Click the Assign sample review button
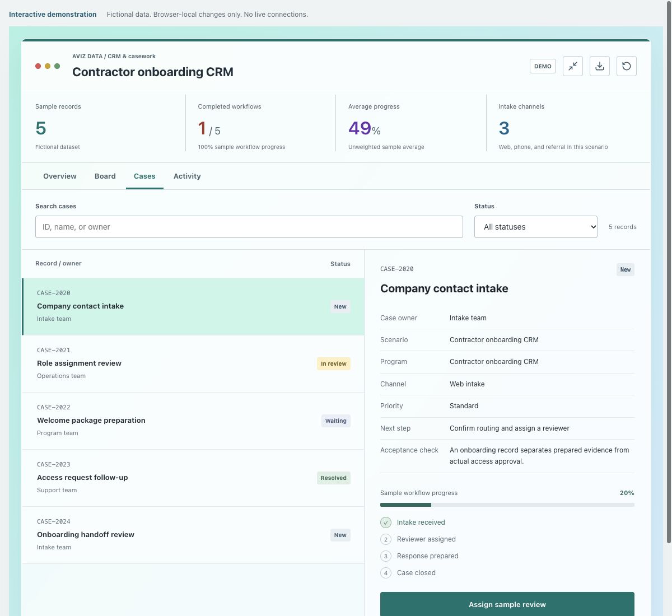This screenshot has width=672, height=616. pos(507,604)
